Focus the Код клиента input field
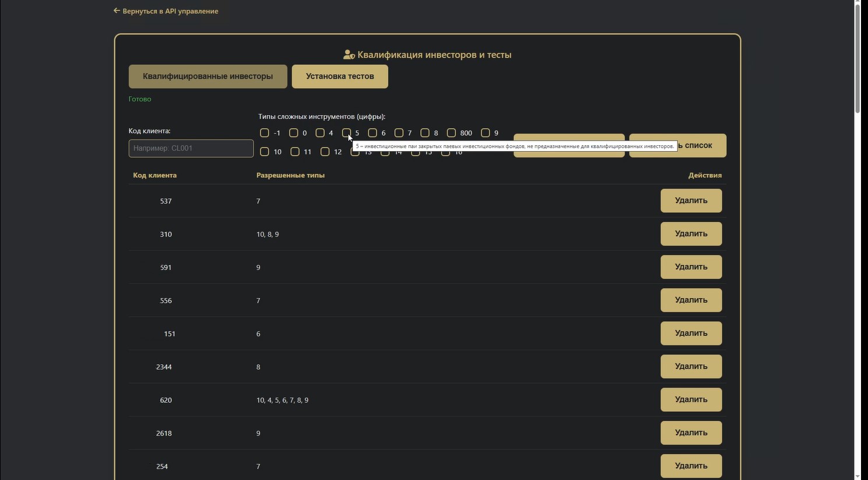Screen dimensions: 868x480 coord(191,148)
